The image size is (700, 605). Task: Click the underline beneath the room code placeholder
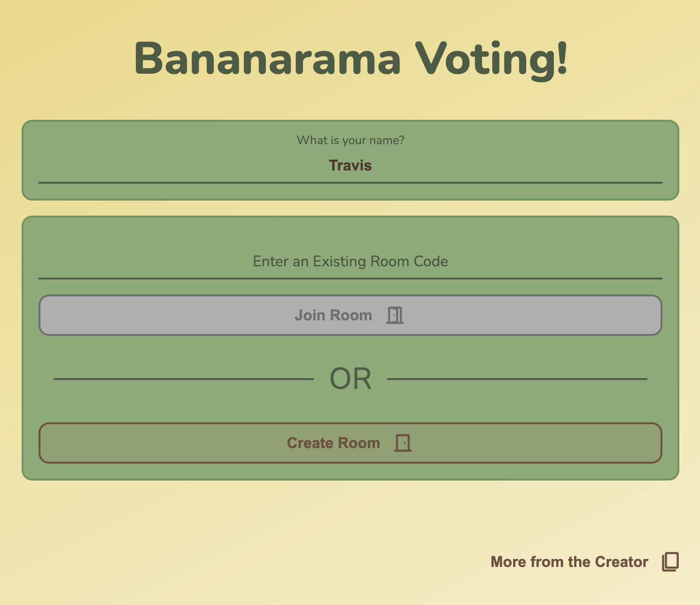(x=350, y=279)
